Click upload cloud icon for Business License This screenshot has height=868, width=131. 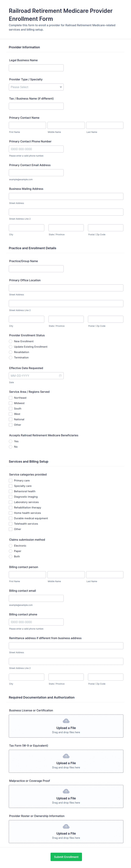(66, 721)
